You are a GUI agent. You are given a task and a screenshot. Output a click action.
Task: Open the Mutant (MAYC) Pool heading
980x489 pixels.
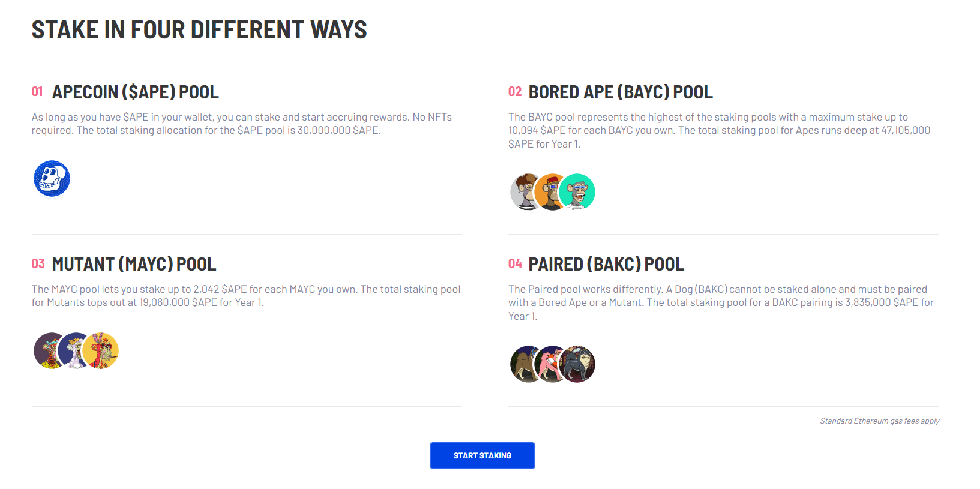pos(134,264)
